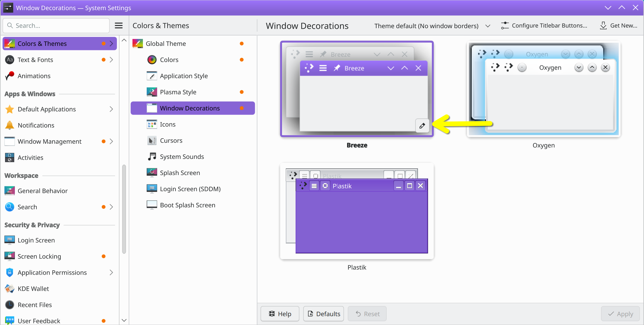Viewport: 644px width, 325px height.
Task: Select the Breeze decoration thumbnail
Action: pyautogui.click(x=357, y=89)
